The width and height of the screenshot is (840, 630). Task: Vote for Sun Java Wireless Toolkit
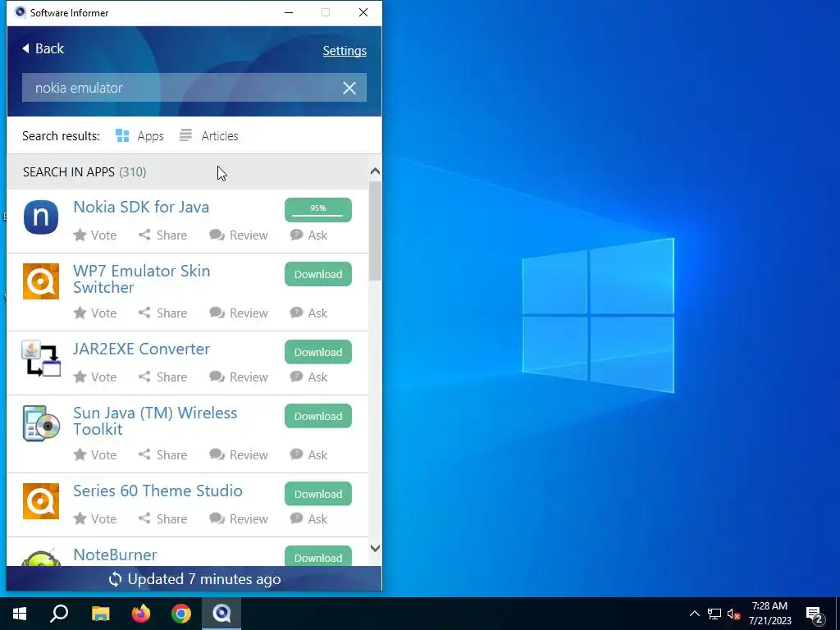(x=95, y=454)
